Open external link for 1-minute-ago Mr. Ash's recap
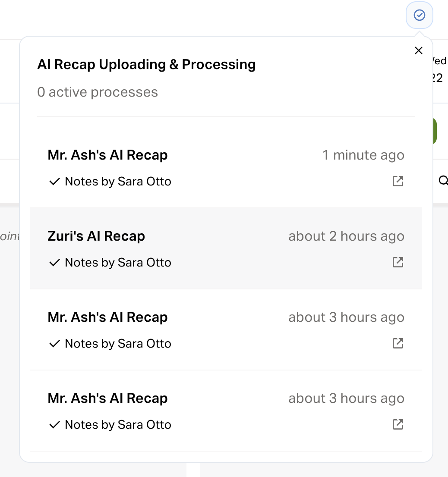This screenshot has width=448, height=477. click(398, 181)
